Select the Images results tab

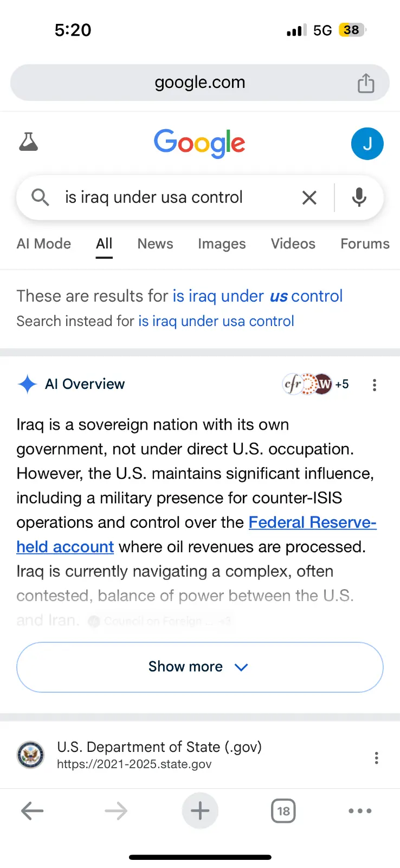tap(222, 244)
